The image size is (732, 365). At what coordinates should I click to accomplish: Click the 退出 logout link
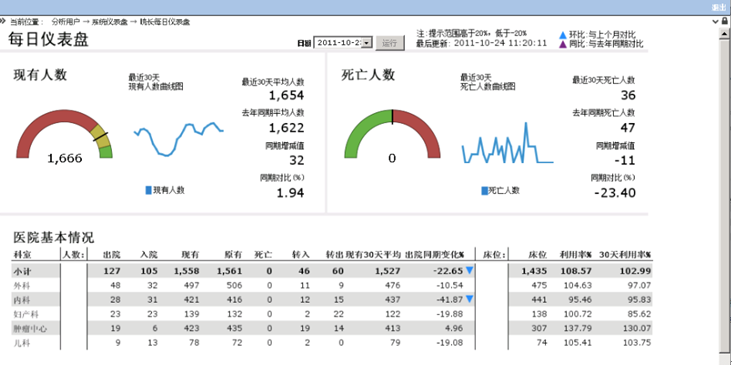tap(718, 7)
